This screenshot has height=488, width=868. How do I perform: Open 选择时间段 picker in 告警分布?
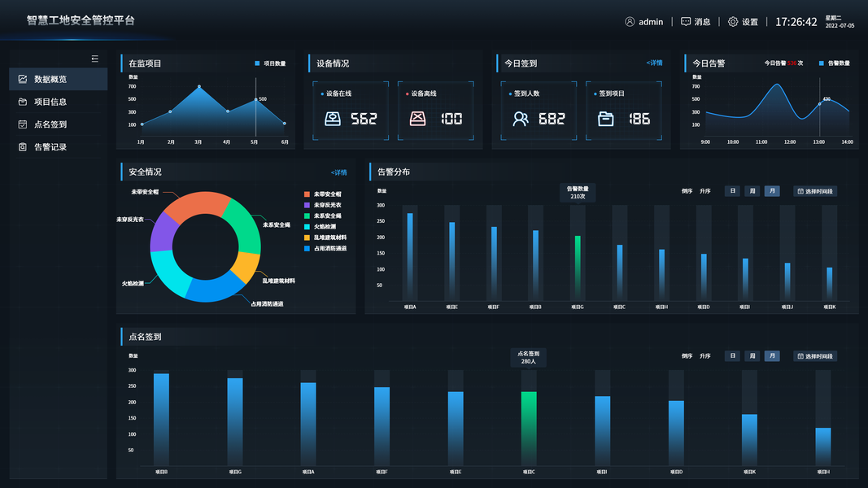pyautogui.click(x=815, y=191)
